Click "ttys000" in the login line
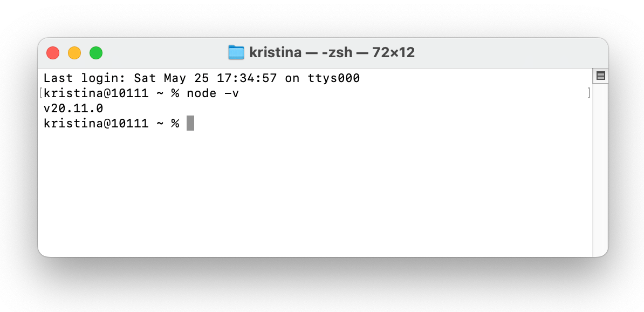 pos(334,78)
